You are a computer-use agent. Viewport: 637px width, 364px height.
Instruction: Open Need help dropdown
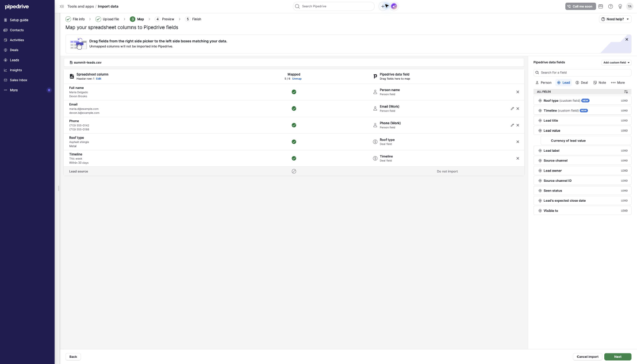click(615, 19)
